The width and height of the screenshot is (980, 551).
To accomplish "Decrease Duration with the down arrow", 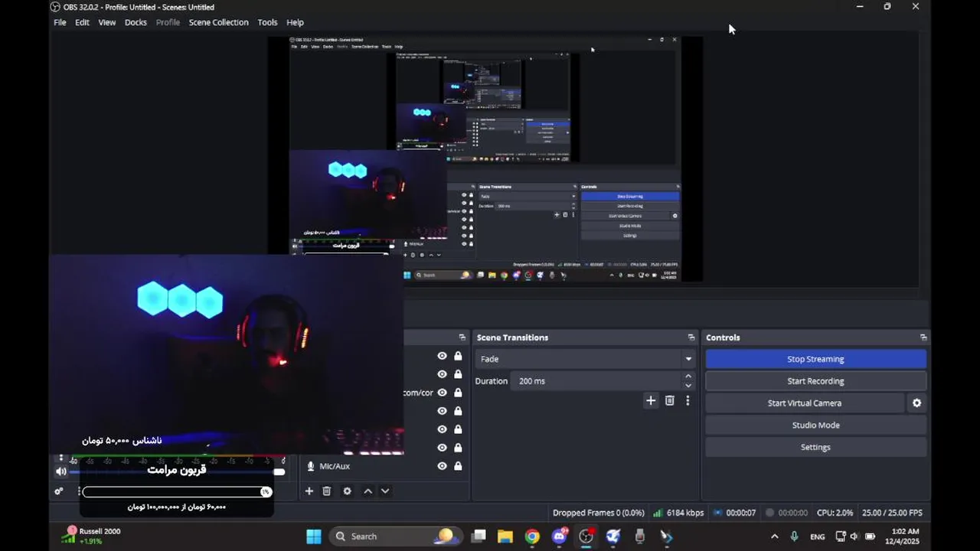I will pos(688,386).
